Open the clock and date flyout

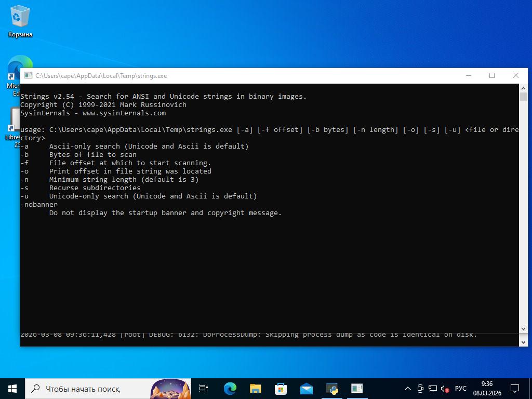[487, 389]
